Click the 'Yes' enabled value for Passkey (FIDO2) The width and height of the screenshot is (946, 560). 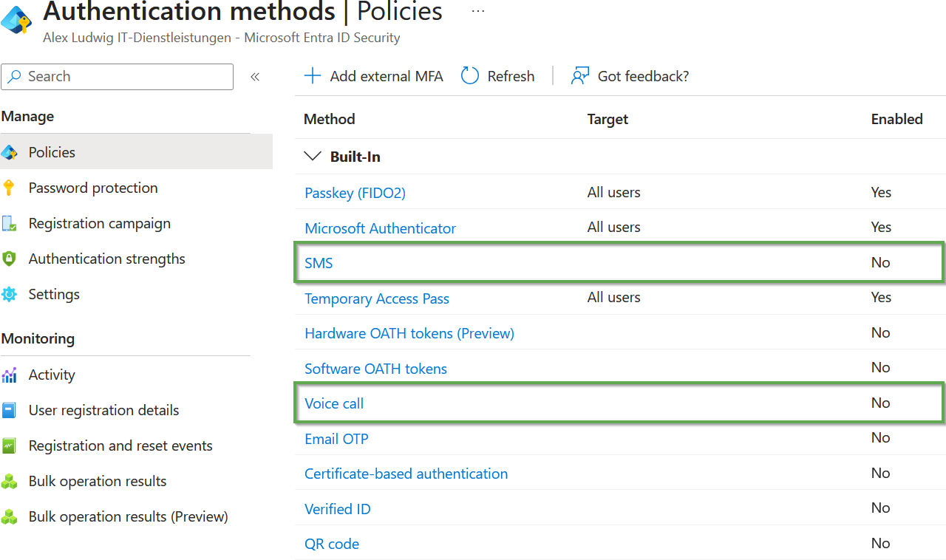point(881,192)
